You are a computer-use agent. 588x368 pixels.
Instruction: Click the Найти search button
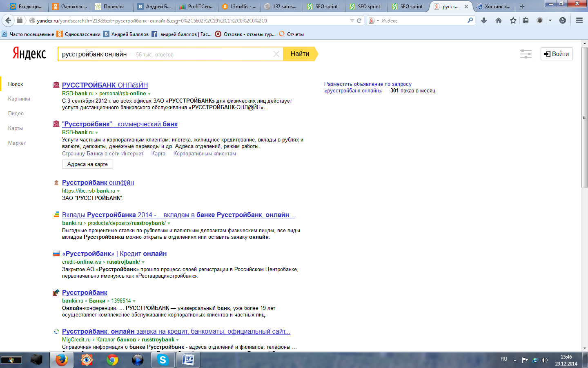pos(300,54)
